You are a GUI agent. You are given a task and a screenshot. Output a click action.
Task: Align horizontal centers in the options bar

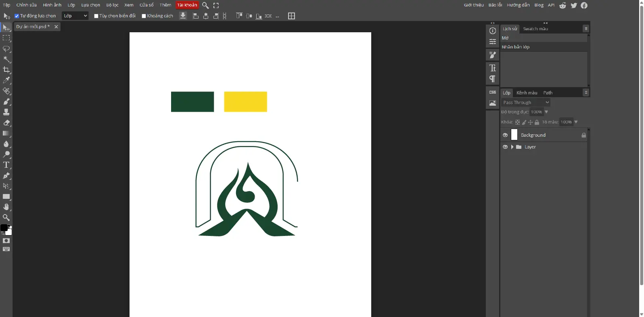click(206, 16)
